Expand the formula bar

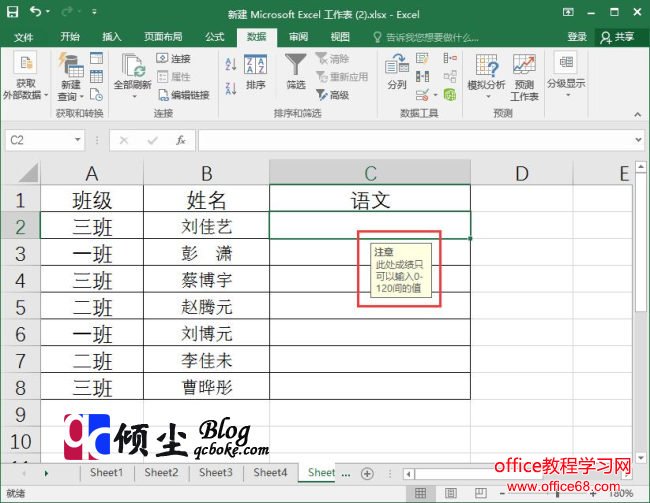pyautogui.click(x=638, y=140)
